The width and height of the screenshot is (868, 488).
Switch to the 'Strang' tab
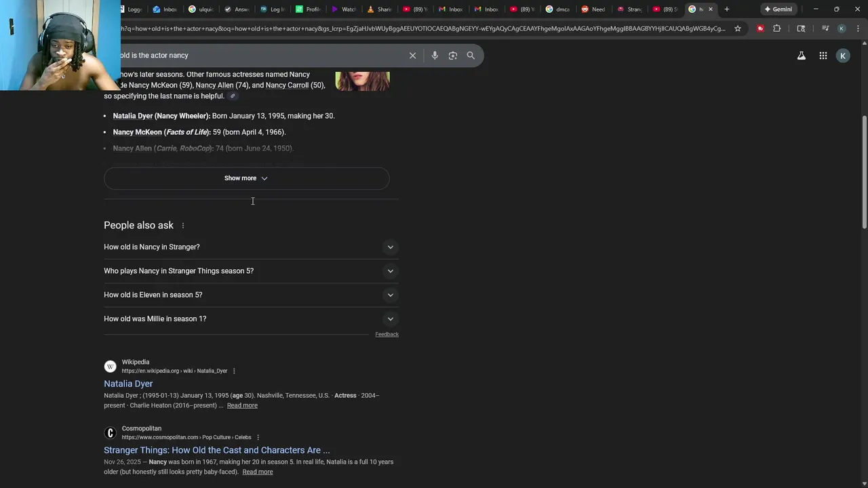(x=630, y=9)
